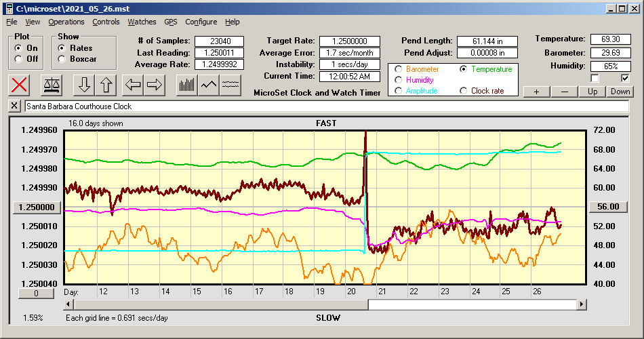Image resolution: width=644 pixels, height=339 pixels.
Task: Select Plot On radio button
Action: 18,48
